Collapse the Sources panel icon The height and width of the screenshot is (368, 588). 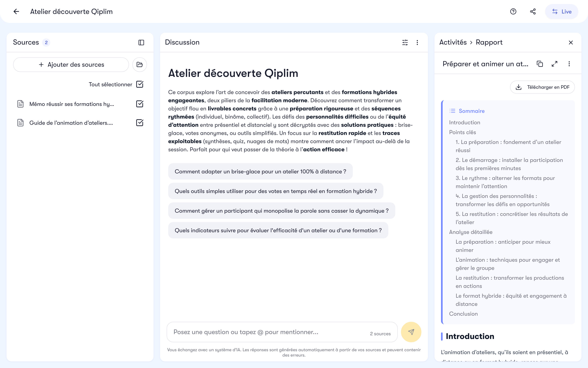coord(141,43)
